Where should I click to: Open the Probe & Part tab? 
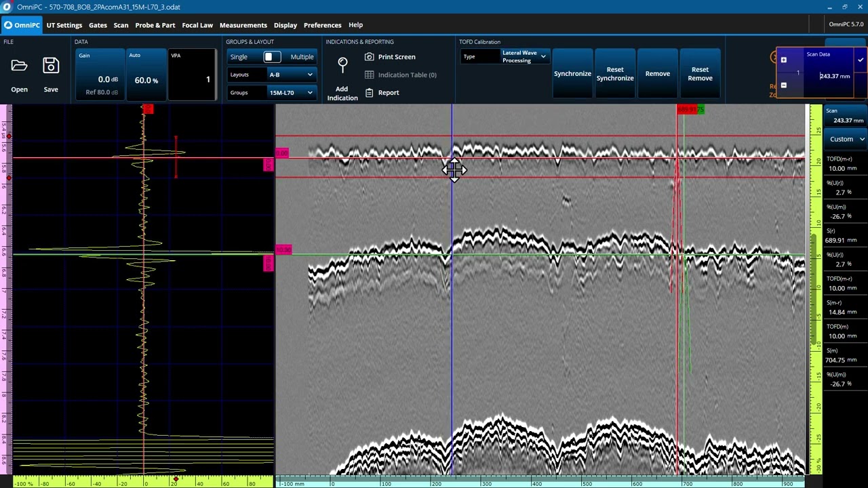(x=155, y=25)
